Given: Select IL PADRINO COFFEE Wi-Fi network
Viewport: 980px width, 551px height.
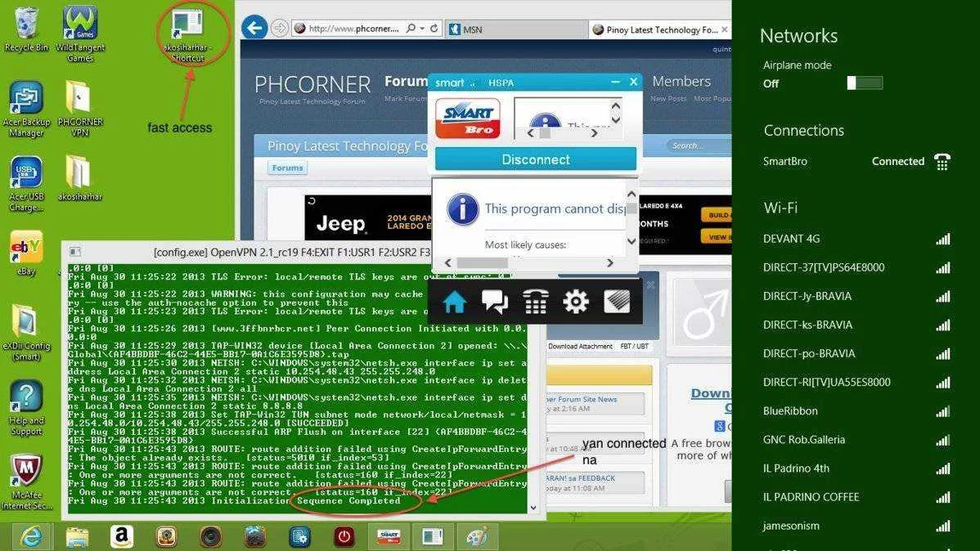Looking at the screenshot, I should 856,497.
